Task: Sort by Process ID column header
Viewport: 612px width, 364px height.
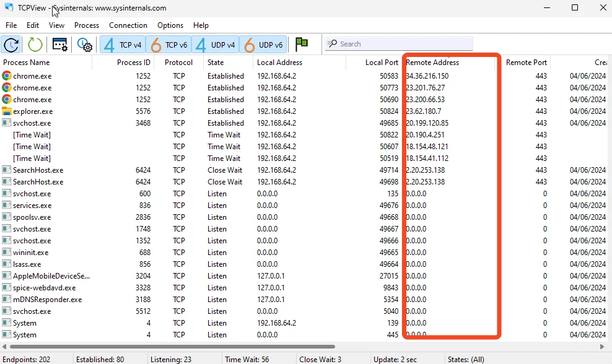Action: 133,63
